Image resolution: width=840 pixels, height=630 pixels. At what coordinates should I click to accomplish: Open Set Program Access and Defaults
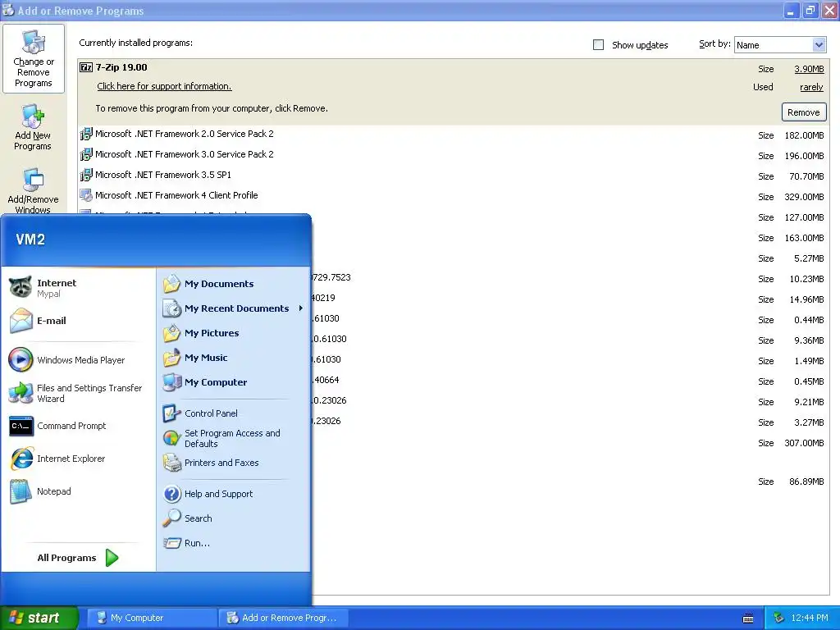234,438
